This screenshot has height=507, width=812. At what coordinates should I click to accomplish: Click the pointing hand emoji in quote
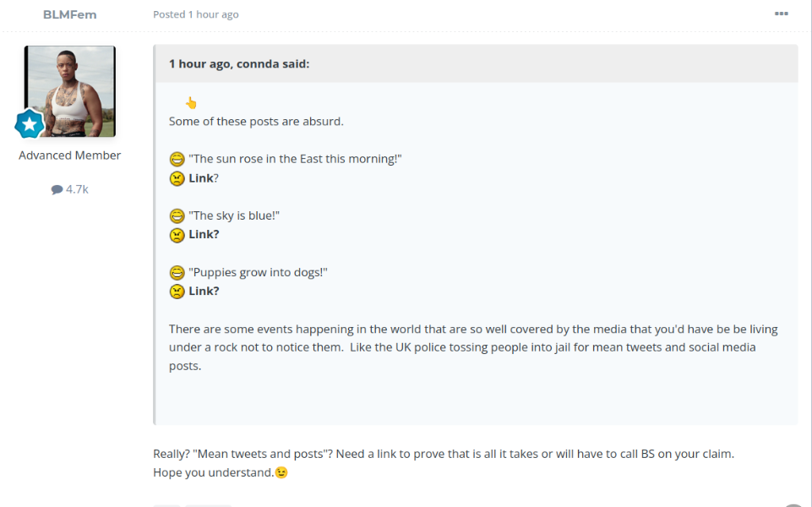pos(191,103)
